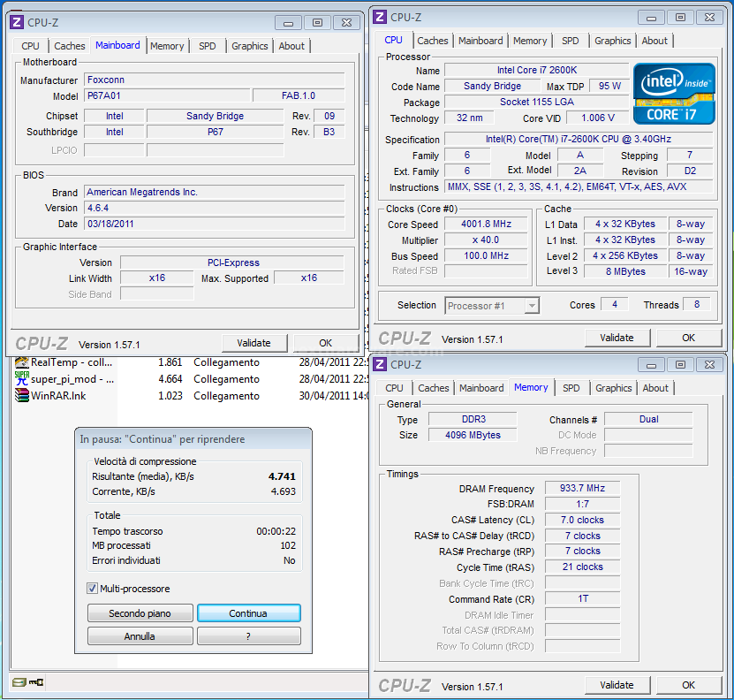Switch to Mainboard tab in processor window
734x700 pixels.
[481, 41]
